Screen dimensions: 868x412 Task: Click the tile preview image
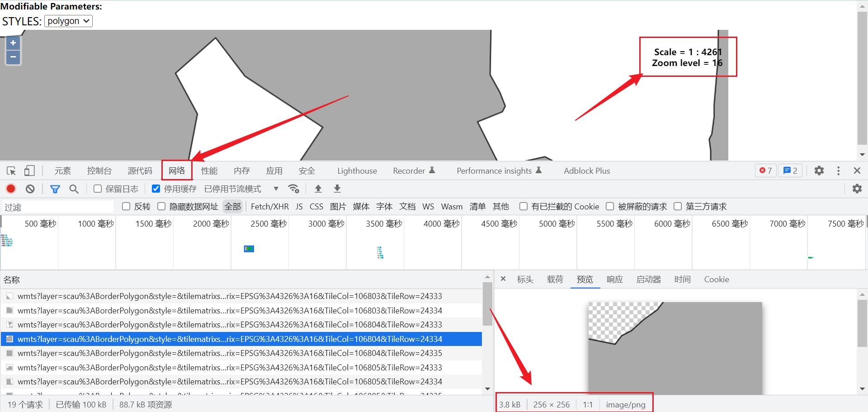click(675, 348)
